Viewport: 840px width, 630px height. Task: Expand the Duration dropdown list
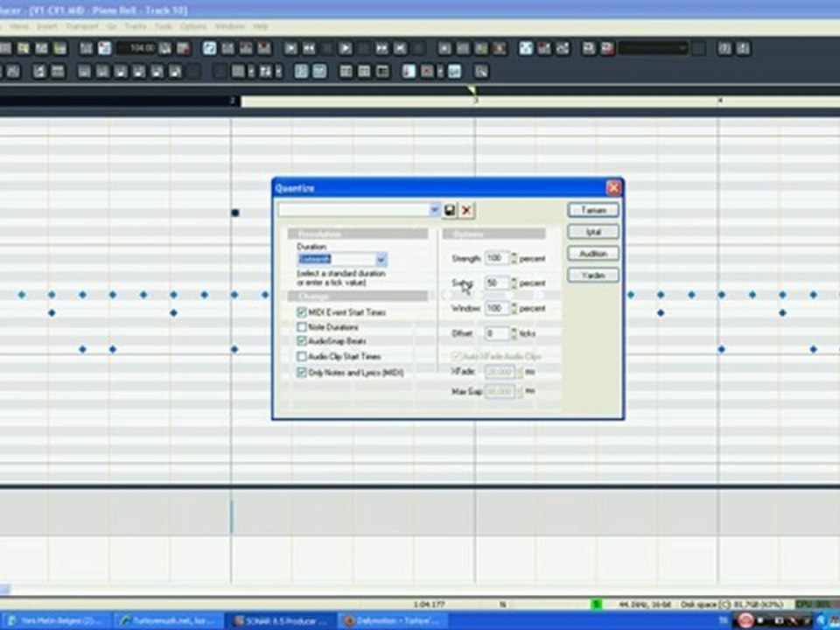click(381, 260)
